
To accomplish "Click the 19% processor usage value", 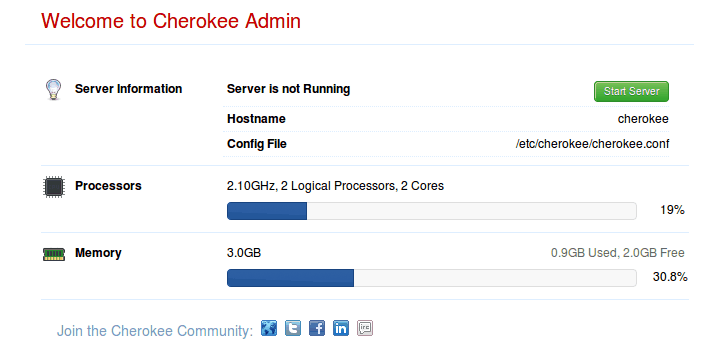I will (672, 210).
